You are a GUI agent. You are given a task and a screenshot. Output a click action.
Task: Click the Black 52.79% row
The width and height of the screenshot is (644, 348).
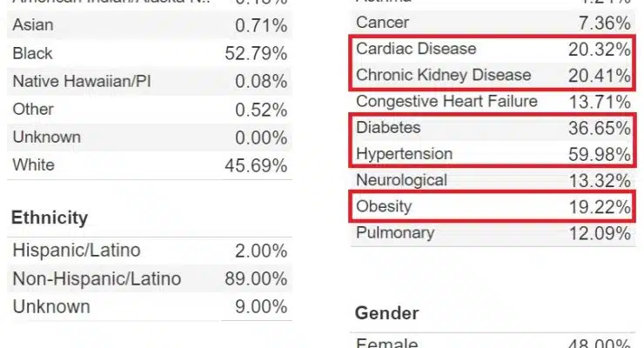150,53
